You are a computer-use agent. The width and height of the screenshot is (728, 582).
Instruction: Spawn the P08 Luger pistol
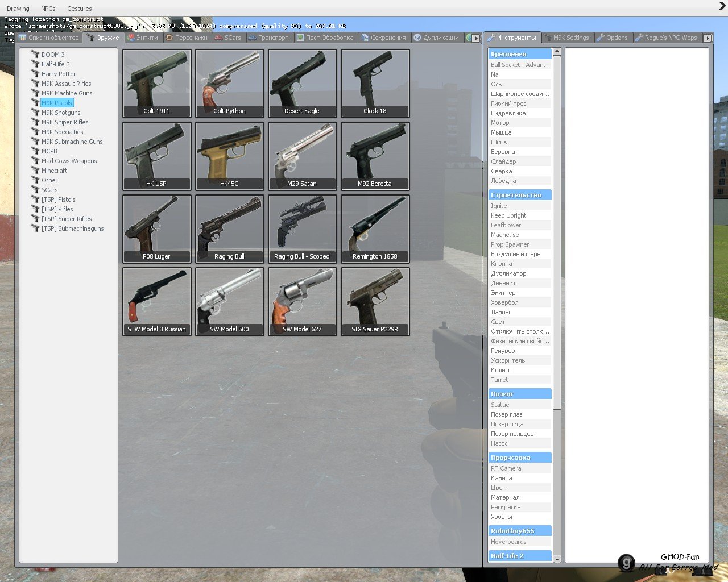pos(157,229)
